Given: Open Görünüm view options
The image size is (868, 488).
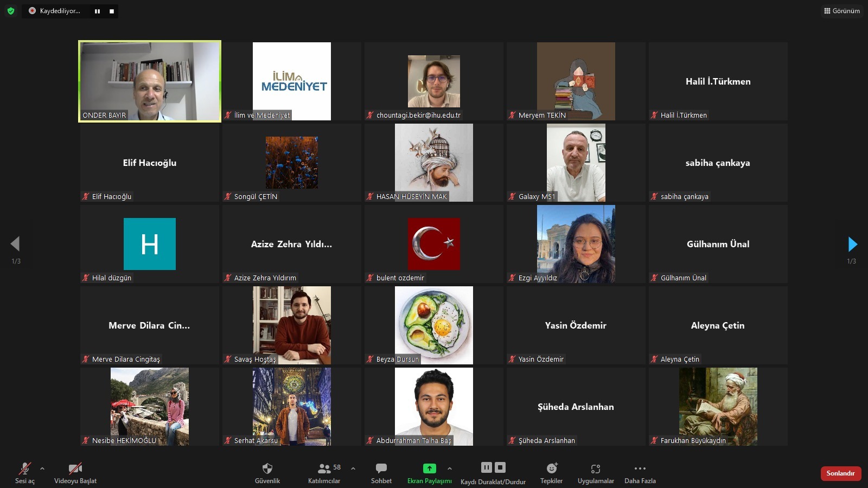Looking at the screenshot, I should point(841,11).
